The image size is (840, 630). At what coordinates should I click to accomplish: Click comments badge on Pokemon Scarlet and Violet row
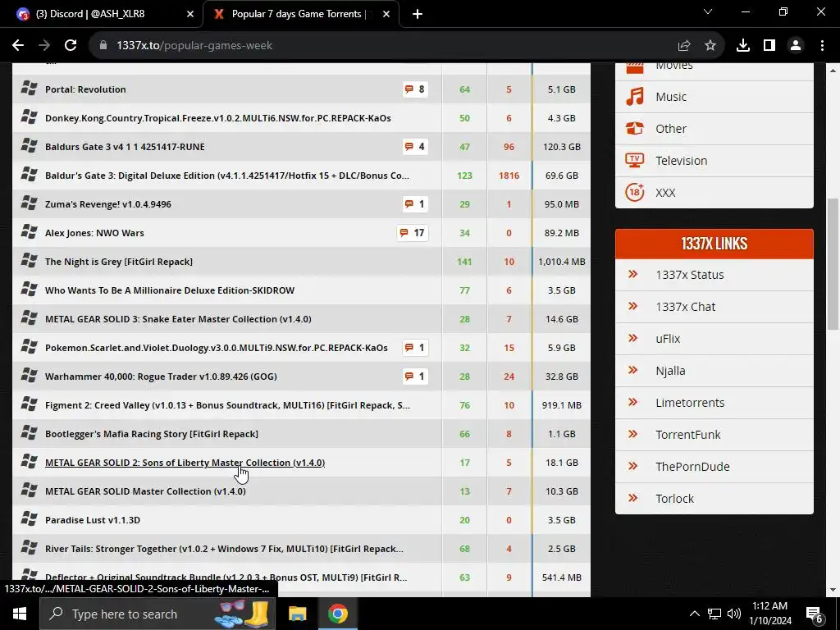[415, 348]
